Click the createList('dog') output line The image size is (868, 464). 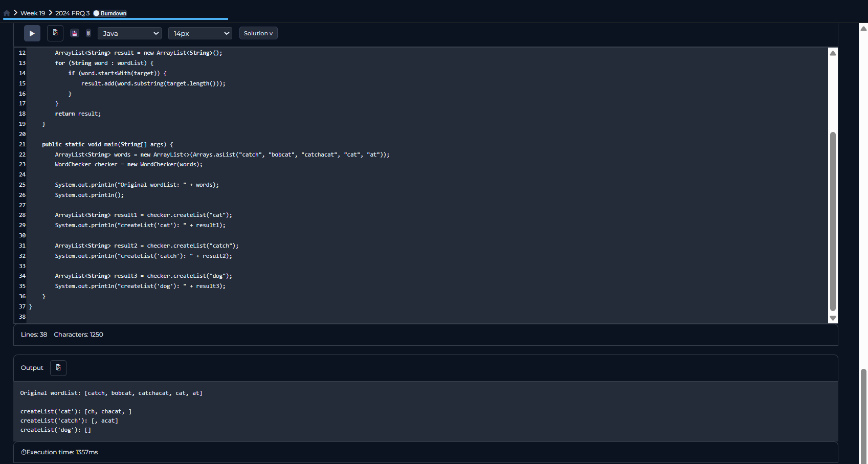[56, 430]
